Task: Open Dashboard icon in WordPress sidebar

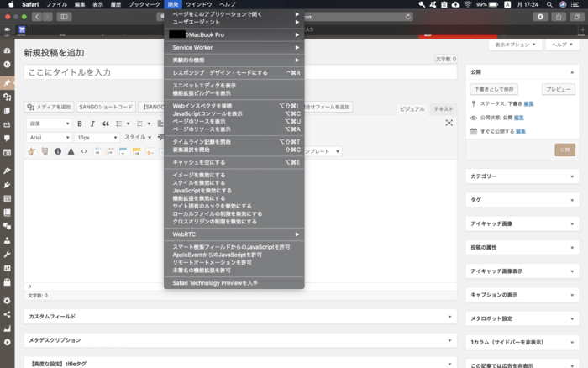Action: click(7, 50)
